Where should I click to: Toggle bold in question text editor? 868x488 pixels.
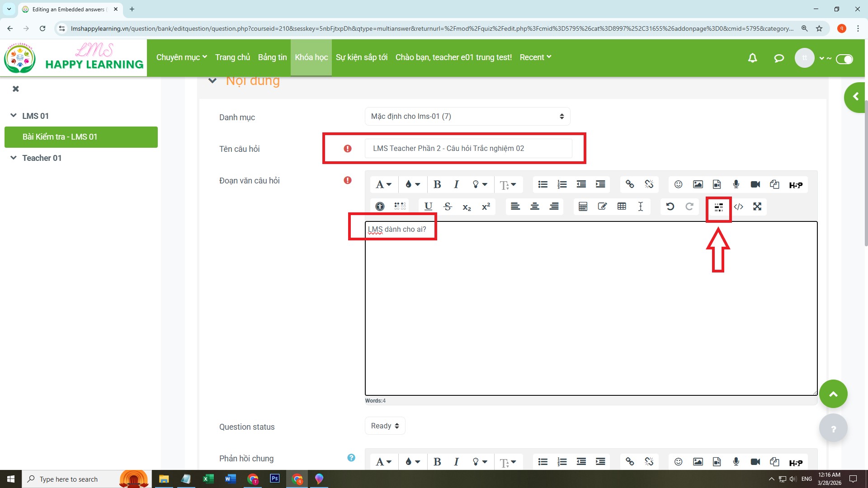pos(437,184)
